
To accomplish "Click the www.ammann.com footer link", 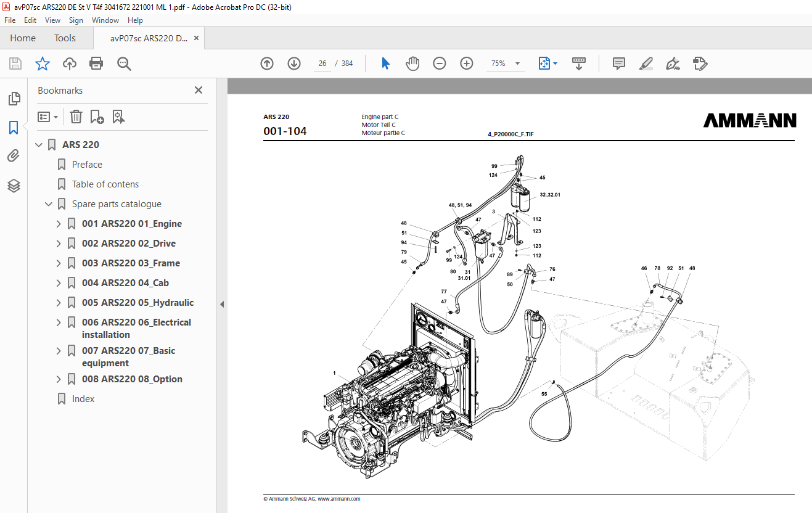I will point(338,499).
